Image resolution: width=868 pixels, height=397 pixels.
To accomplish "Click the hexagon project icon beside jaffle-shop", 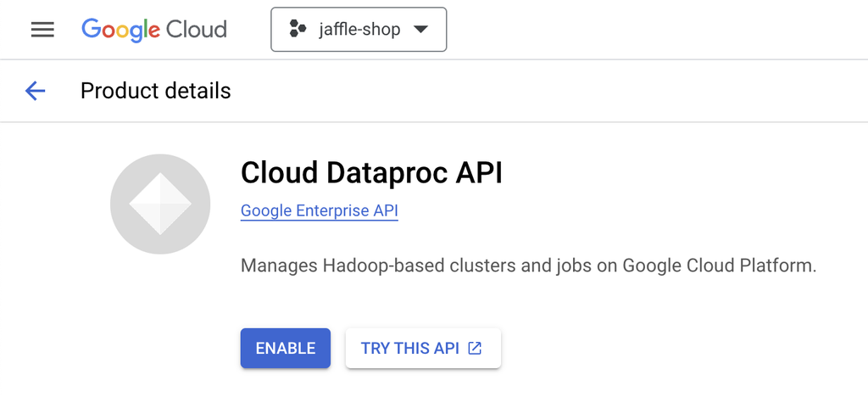I will 298,29.
